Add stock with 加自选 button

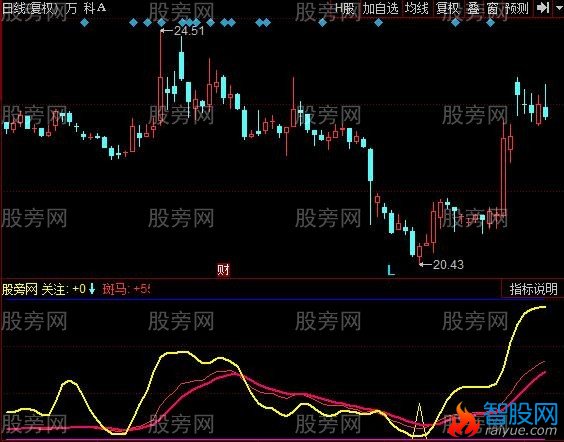coord(380,8)
